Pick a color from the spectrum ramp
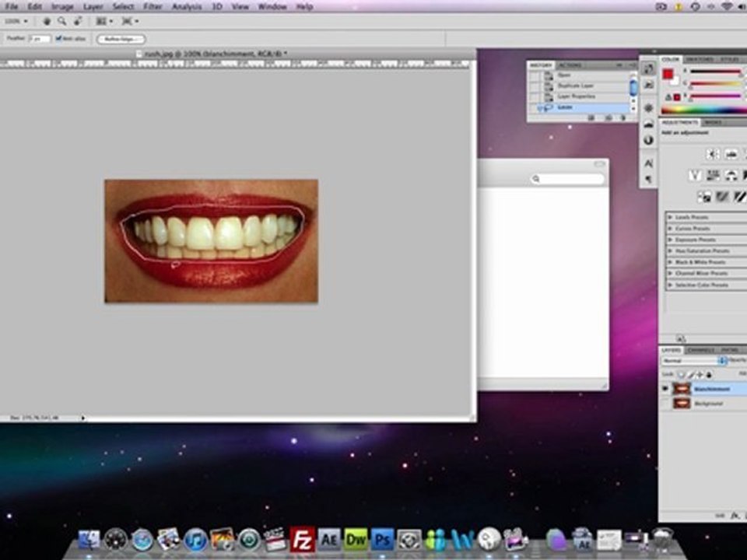This screenshot has height=560, width=747. 704,110
